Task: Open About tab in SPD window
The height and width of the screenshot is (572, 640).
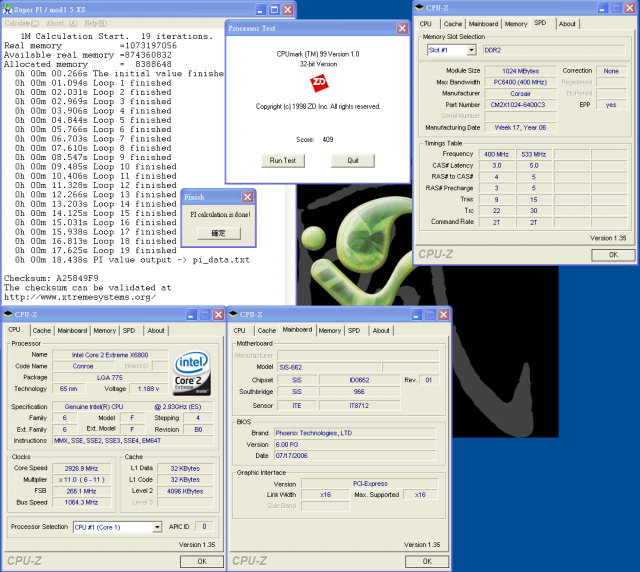Action: [x=567, y=24]
